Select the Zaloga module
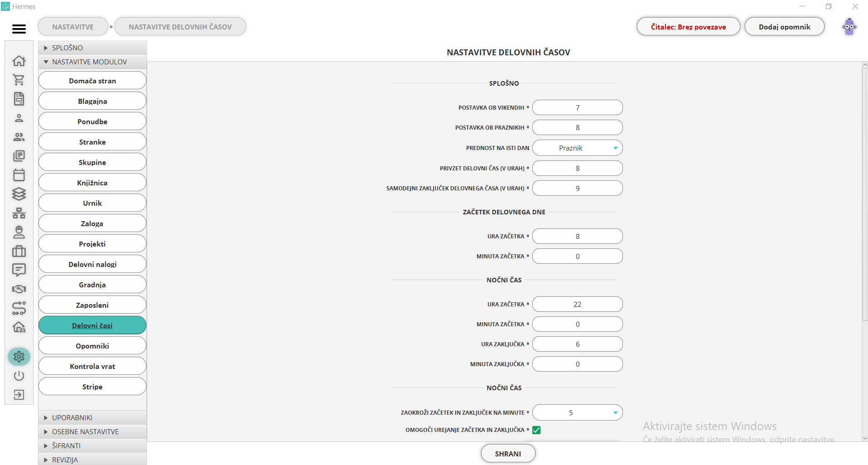Screen dimensions: 868x465 [x=92, y=223]
